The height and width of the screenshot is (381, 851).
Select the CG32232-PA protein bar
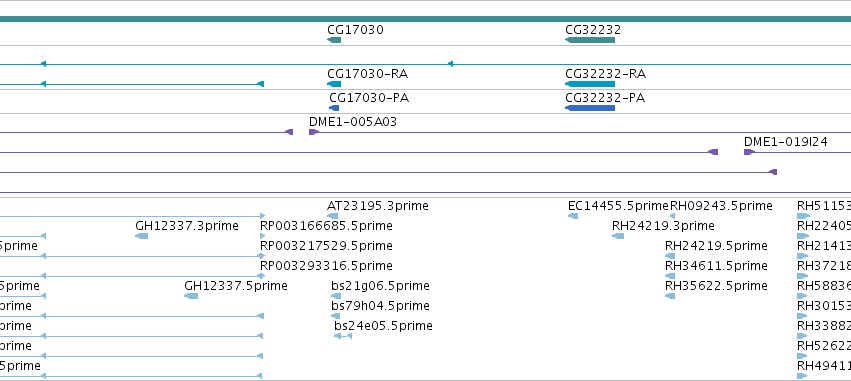point(590,108)
